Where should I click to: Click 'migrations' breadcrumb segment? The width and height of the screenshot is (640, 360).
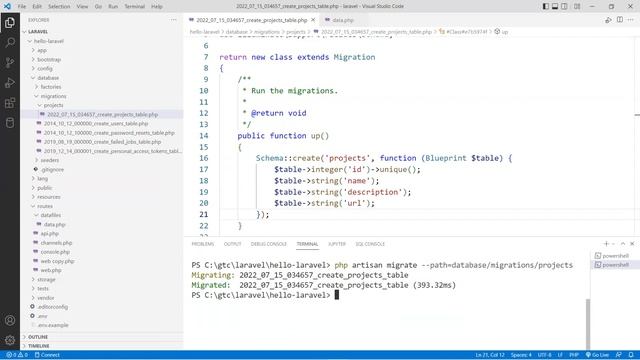(x=267, y=31)
